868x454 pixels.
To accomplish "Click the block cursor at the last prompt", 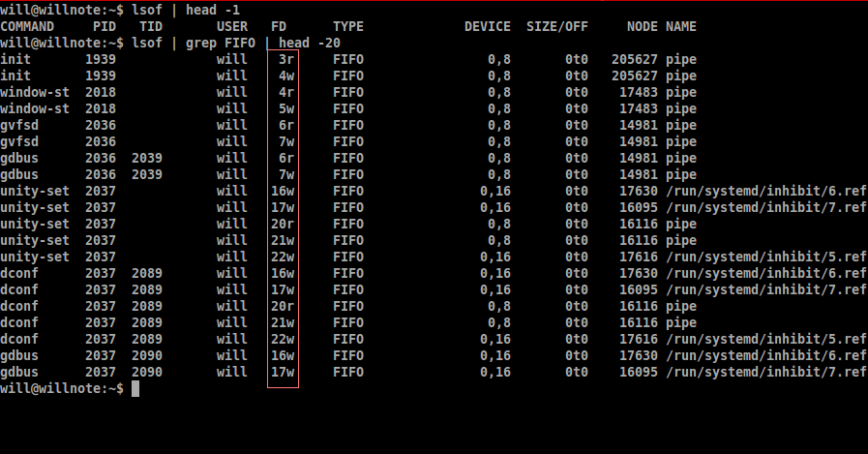I will (135, 389).
